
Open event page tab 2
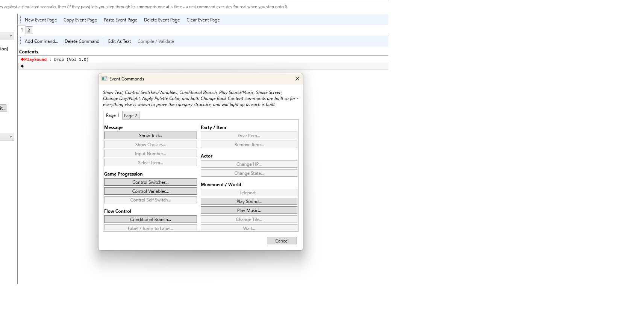point(29,30)
